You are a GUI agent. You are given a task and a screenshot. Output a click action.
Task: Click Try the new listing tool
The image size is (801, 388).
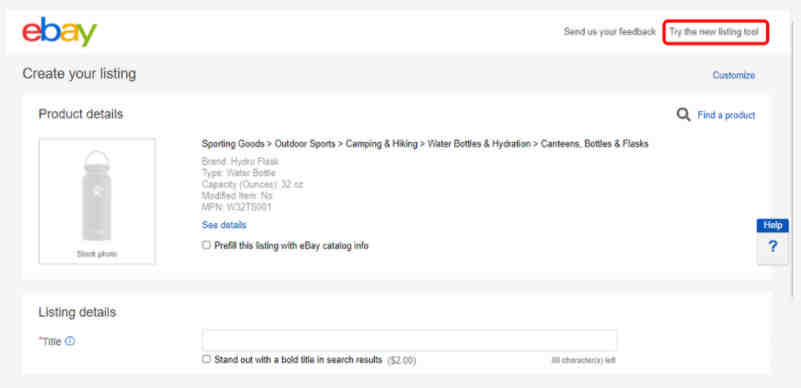pyautogui.click(x=715, y=32)
